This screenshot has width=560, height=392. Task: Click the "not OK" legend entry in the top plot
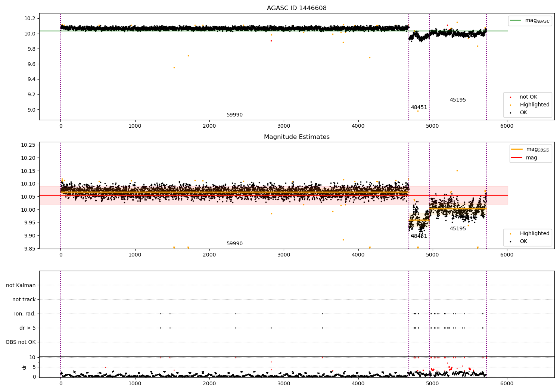tap(528, 97)
